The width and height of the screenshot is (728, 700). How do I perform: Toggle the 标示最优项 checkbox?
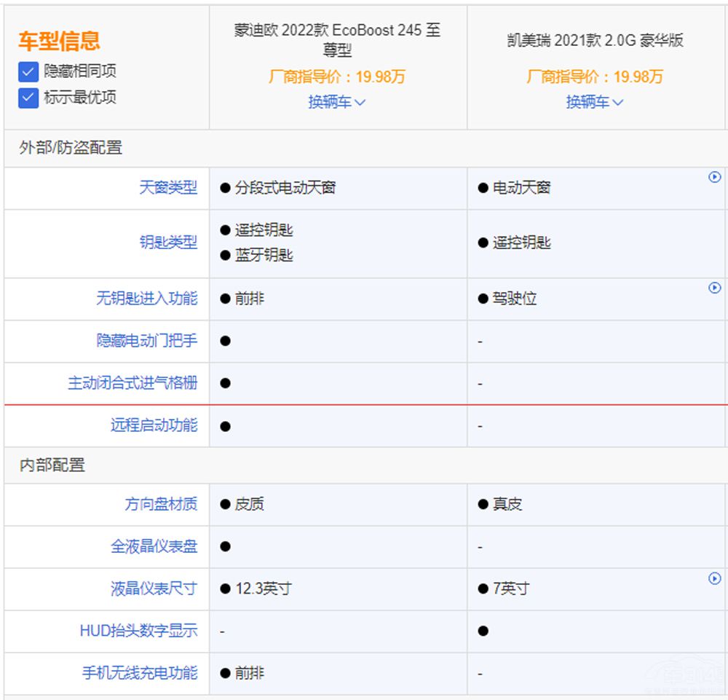pos(28,98)
